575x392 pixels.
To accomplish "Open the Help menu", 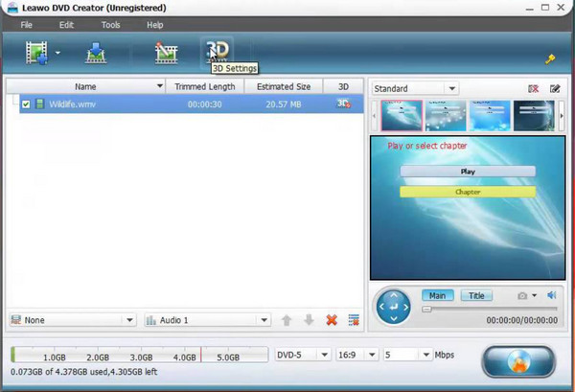I will tap(154, 25).
